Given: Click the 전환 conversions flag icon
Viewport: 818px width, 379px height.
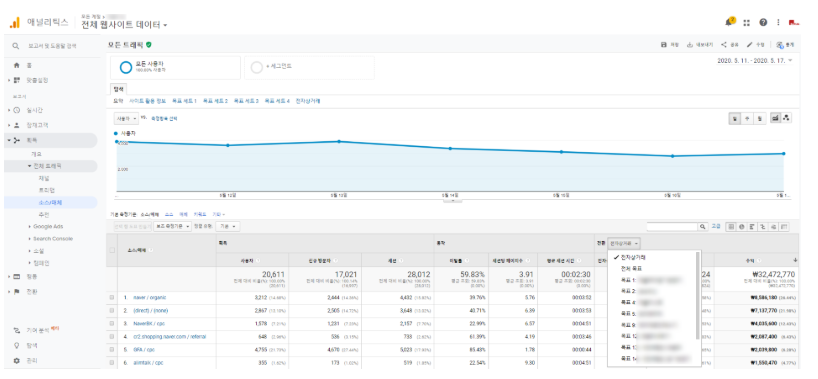Looking at the screenshot, I should pyautogui.click(x=17, y=291).
